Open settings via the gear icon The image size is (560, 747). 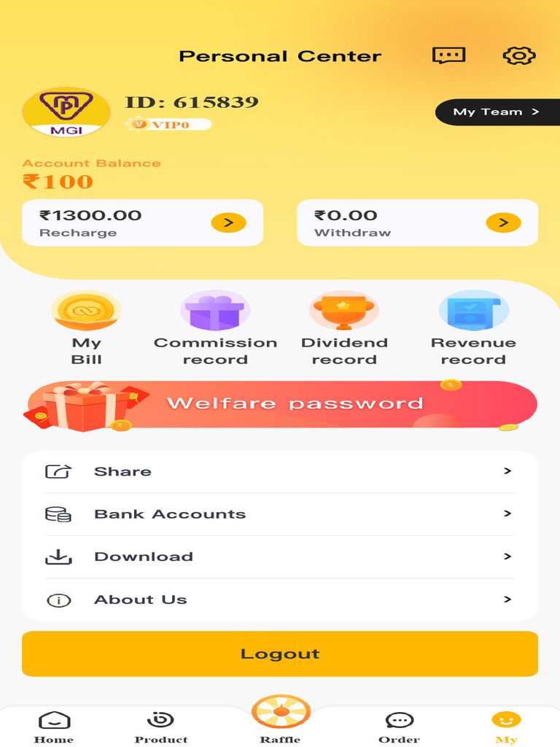(519, 55)
